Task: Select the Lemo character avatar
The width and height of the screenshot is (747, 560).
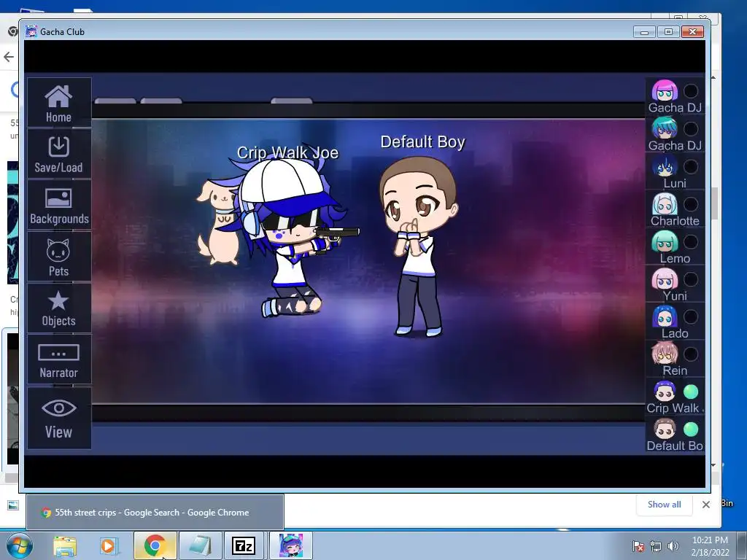Action: pos(665,241)
